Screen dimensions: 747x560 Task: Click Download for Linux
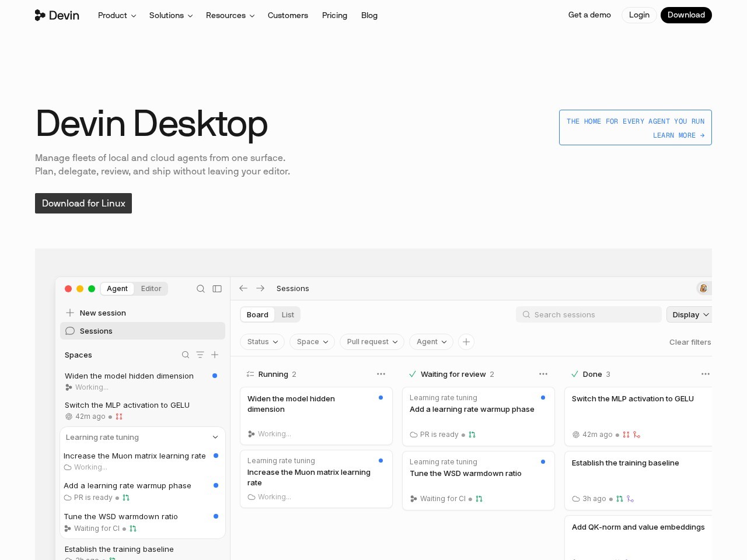click(x=83, y=204)
